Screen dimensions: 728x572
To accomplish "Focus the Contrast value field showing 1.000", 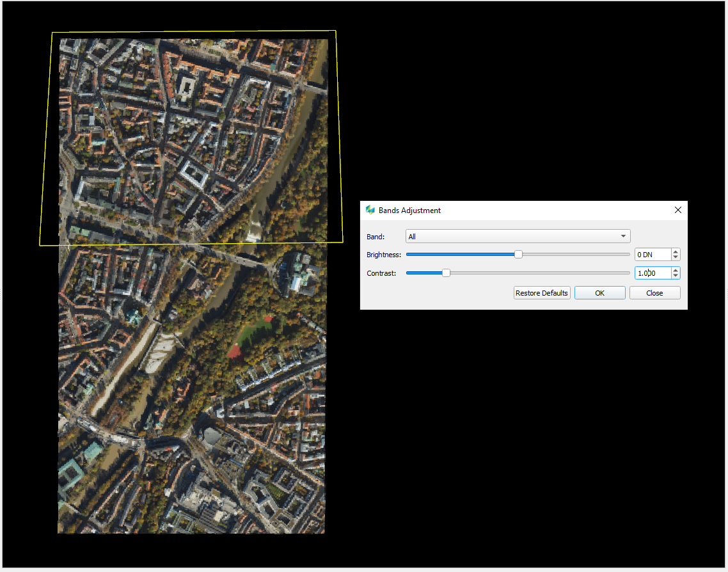I will pyautogui.click(x=653, y=273).
